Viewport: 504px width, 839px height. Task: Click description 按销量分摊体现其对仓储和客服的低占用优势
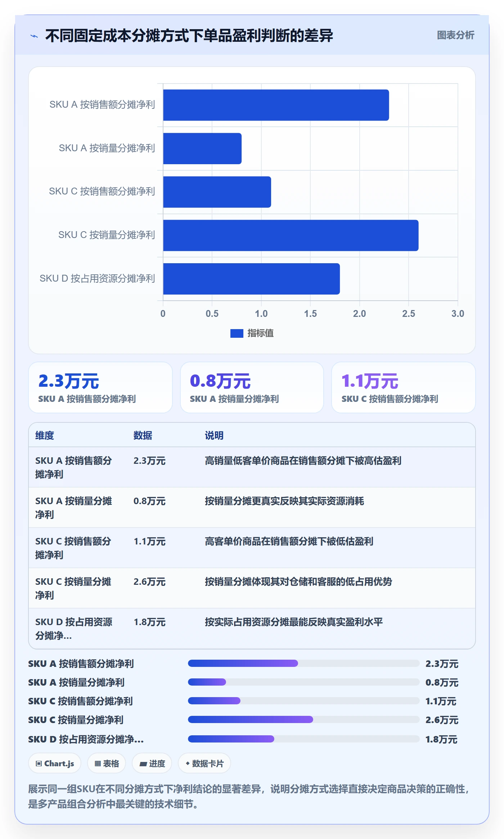click(298, 582)
